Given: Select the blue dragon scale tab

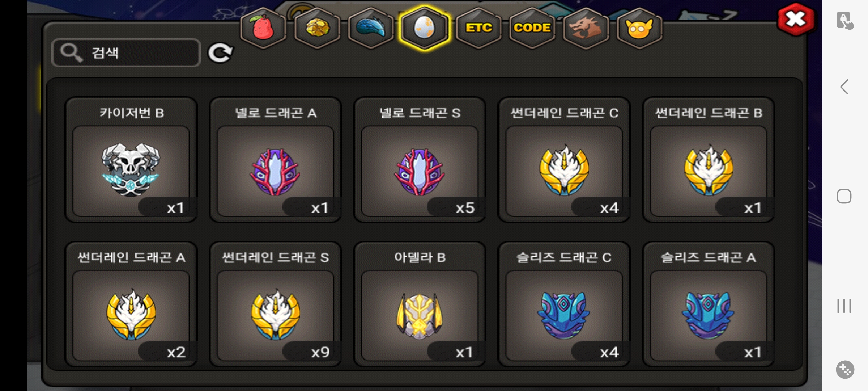Looking at the screenshot, I should 371,28.
